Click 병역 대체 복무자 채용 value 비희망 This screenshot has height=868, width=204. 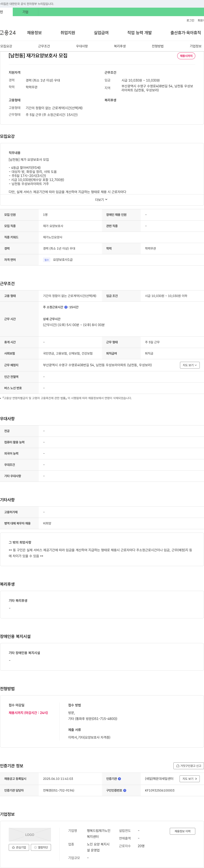[x=47, y=523]
